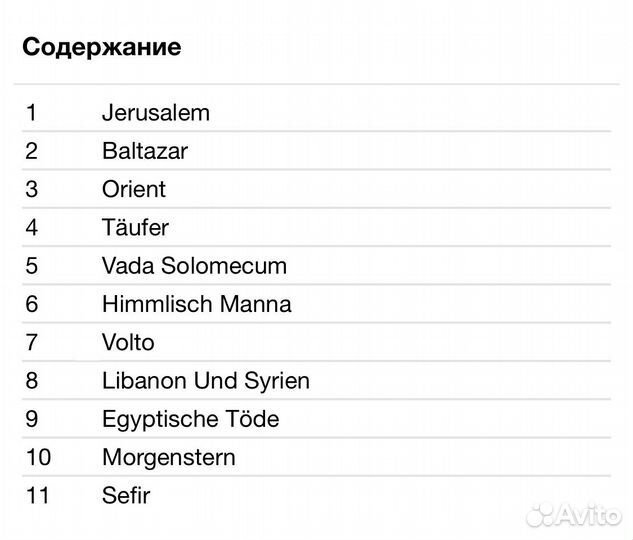633x540 pixels.
Task: Click the Содержание heading
Action: click(101, 47)
